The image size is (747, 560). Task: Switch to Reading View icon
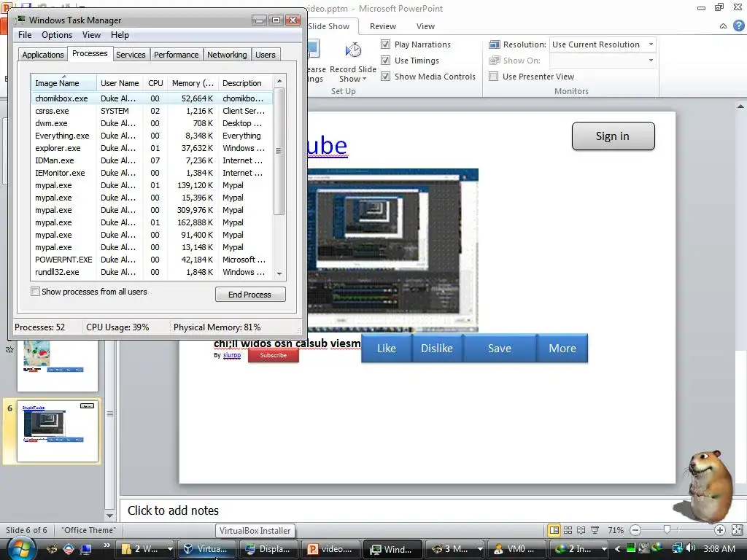coord(581,530)
